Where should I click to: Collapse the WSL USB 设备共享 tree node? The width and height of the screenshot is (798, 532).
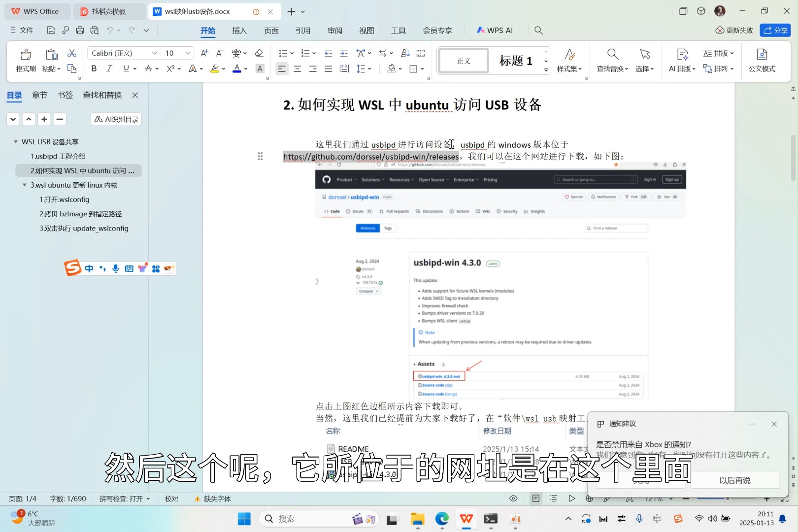[16, 142]
